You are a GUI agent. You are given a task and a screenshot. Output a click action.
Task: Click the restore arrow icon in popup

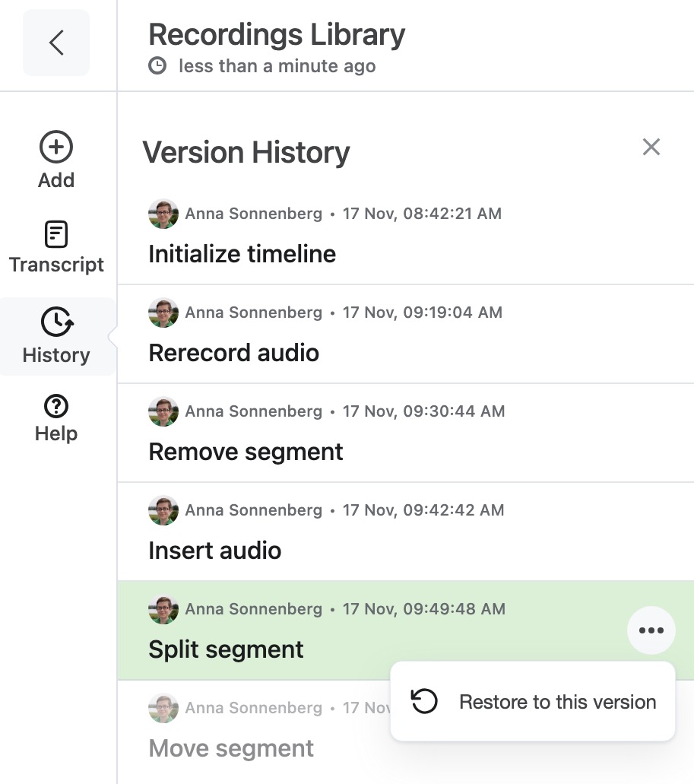click(424, 701)
